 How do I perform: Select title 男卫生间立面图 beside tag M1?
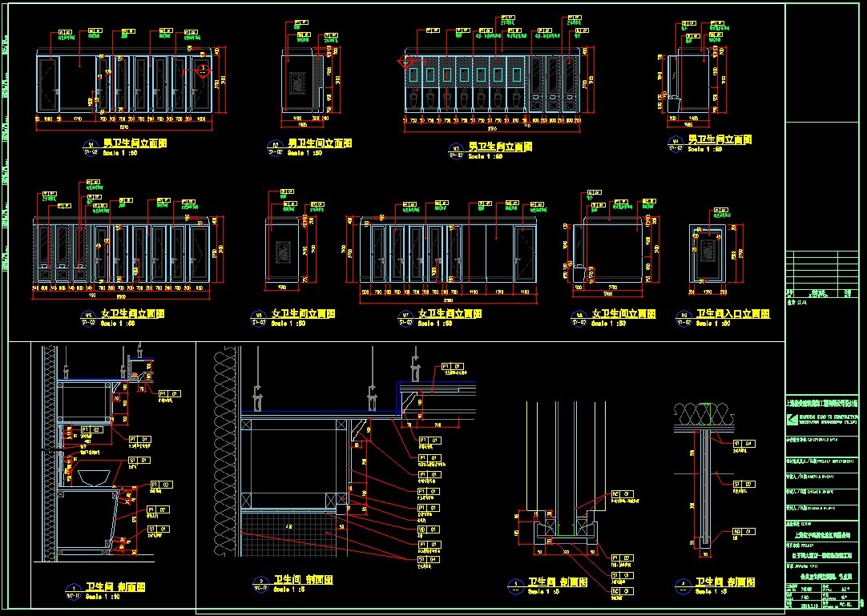tap(135, 143)
